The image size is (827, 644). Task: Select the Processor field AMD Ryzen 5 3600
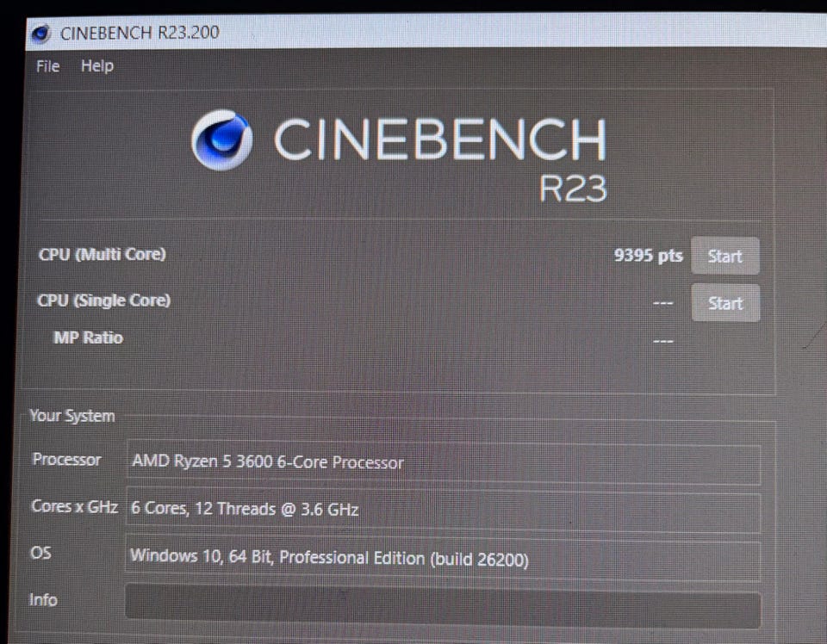pos(444,463)
